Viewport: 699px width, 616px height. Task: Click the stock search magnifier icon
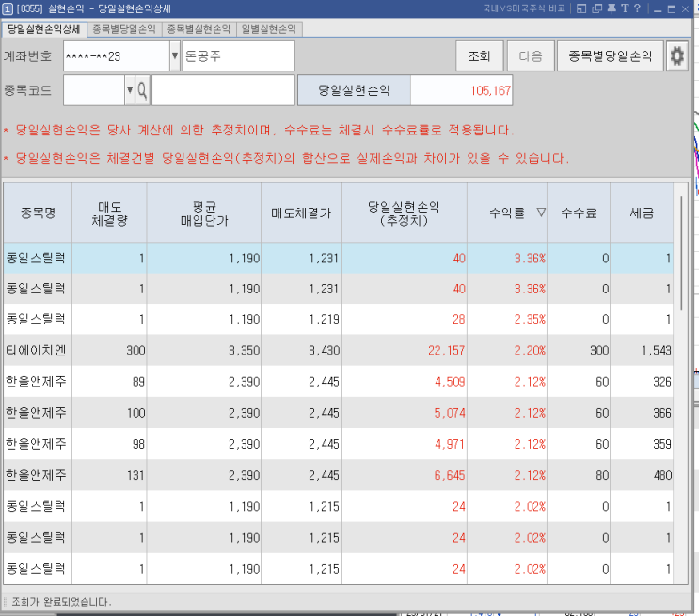pos(142,90)
